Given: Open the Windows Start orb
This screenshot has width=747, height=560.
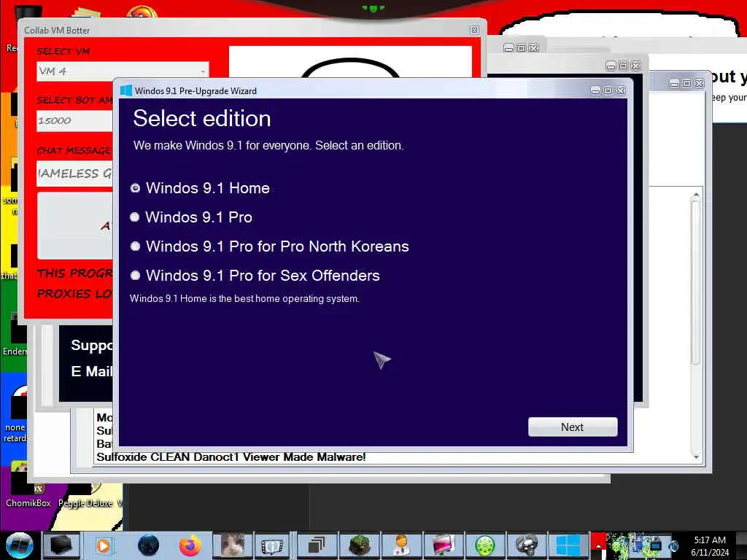Looking at the screenshot, I should tap(20, 545).
